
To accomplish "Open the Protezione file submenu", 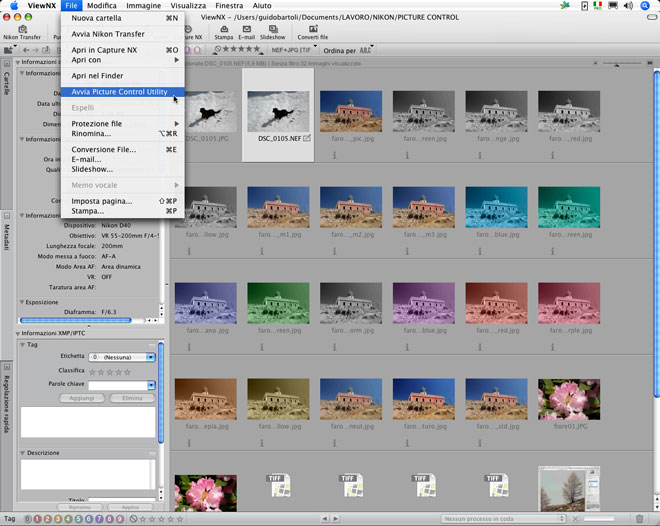I will (x=122, y=124).
